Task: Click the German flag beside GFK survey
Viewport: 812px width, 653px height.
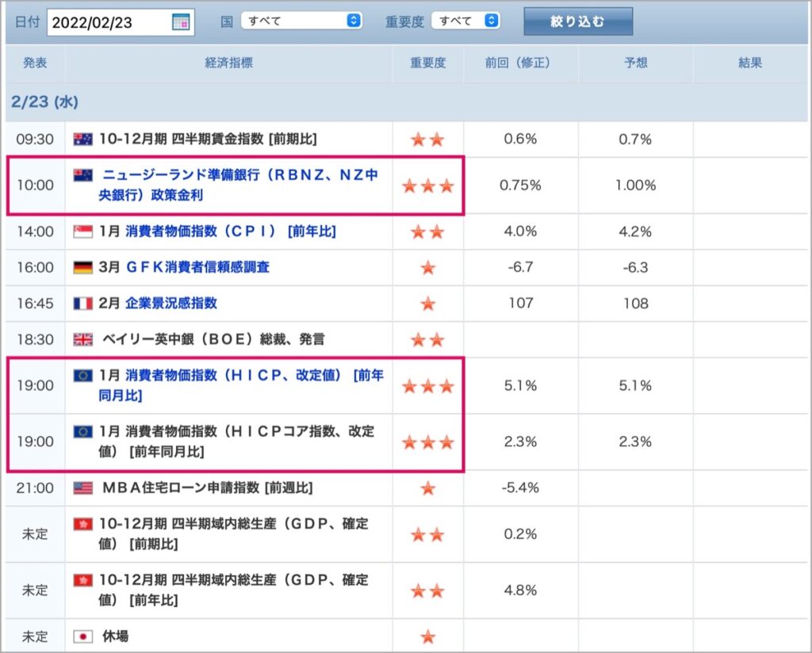Action: [x=82, y=267]
